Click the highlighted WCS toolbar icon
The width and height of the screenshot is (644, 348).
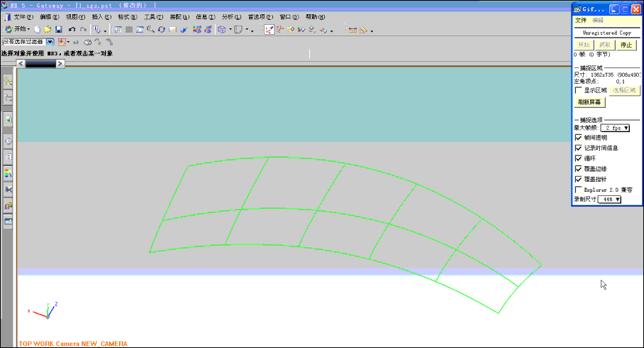pos(269,29)
